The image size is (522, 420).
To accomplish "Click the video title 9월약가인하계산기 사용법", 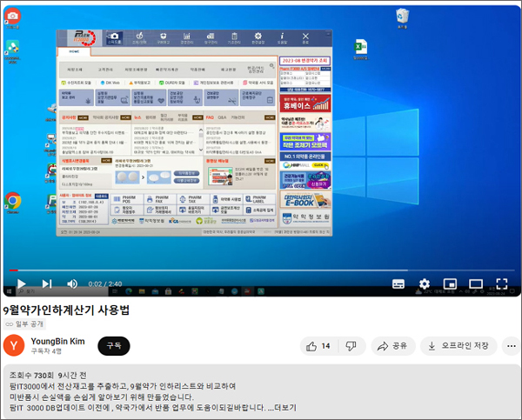I will 66,310.
